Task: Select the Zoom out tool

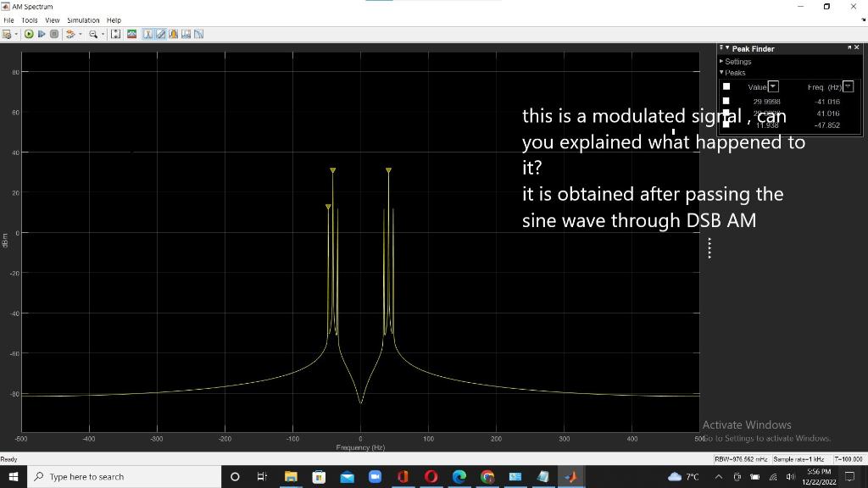Action: (93, 34)
